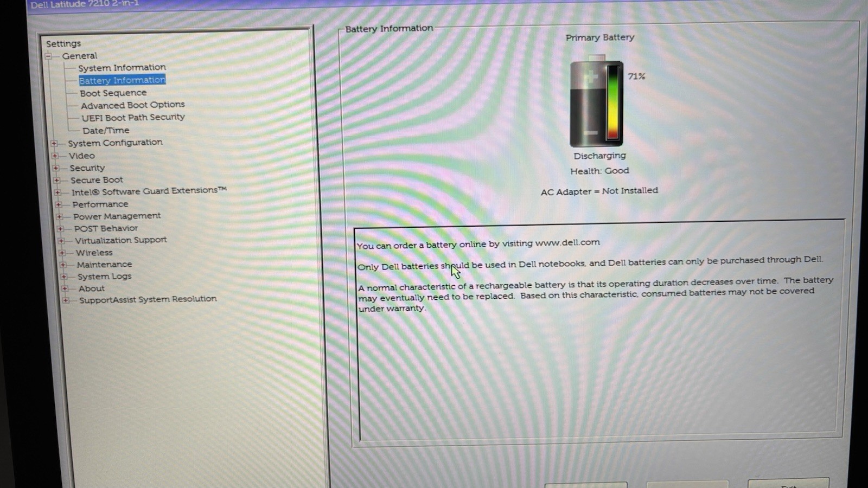Click the Dell Latitude 7210 2-in-1 title
This screenshot has width=868, height=488.
(x=85, y=4)
